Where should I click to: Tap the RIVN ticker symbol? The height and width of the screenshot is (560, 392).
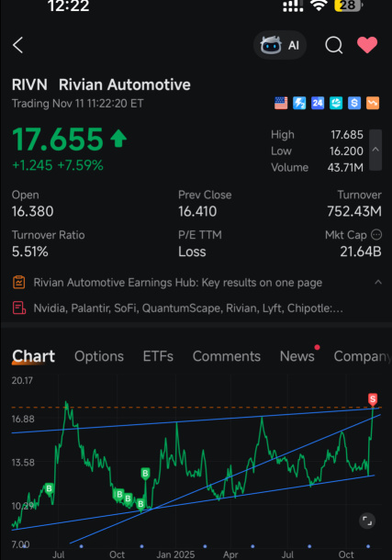point(29,84)
